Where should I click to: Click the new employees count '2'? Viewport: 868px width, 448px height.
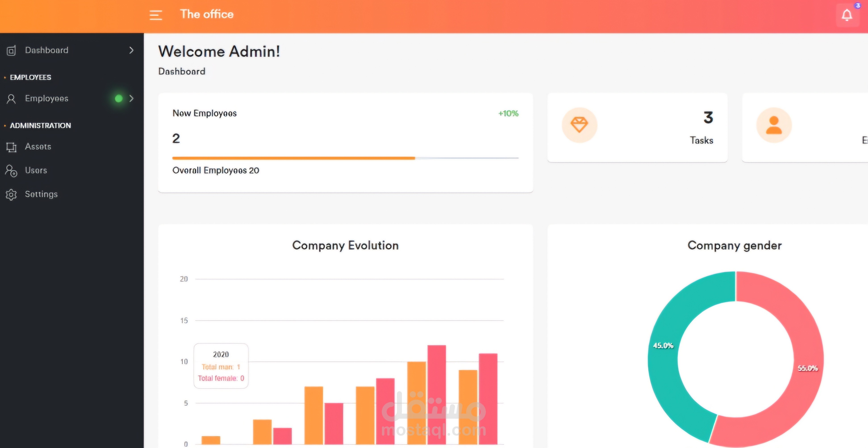pos(176,139)
